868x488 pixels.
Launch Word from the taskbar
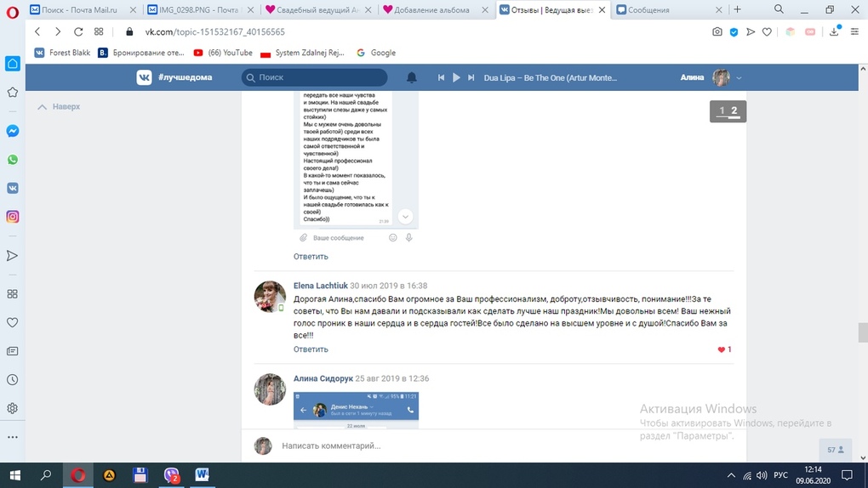202,475
